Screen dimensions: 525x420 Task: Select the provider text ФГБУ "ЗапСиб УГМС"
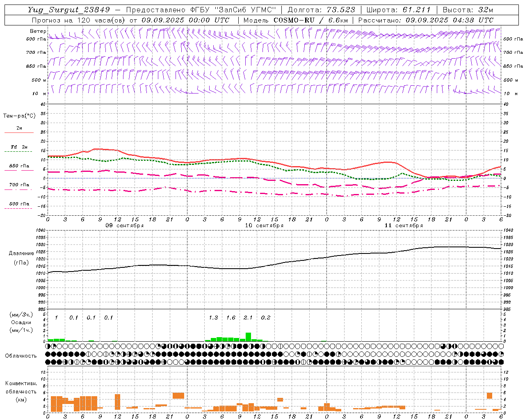coord(233,10)
